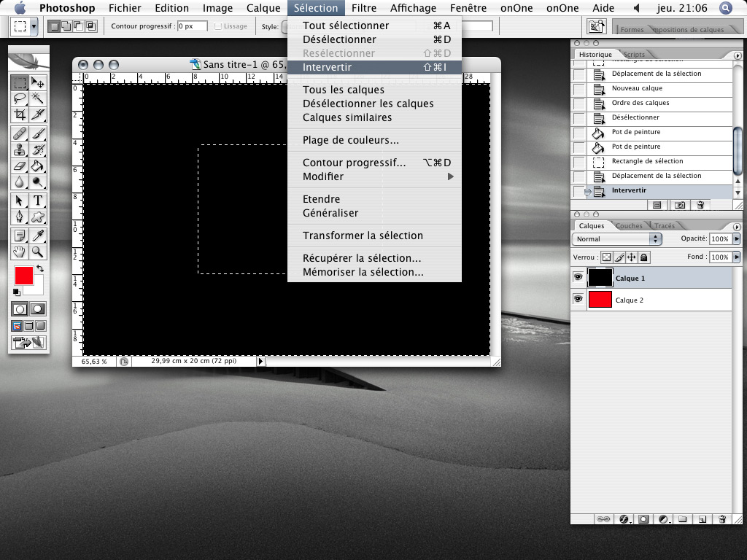Image resolution: width=747 pixels, height=560 pixels.
Task: Open document status bar info arrow
Action: (x=260, y=361)
